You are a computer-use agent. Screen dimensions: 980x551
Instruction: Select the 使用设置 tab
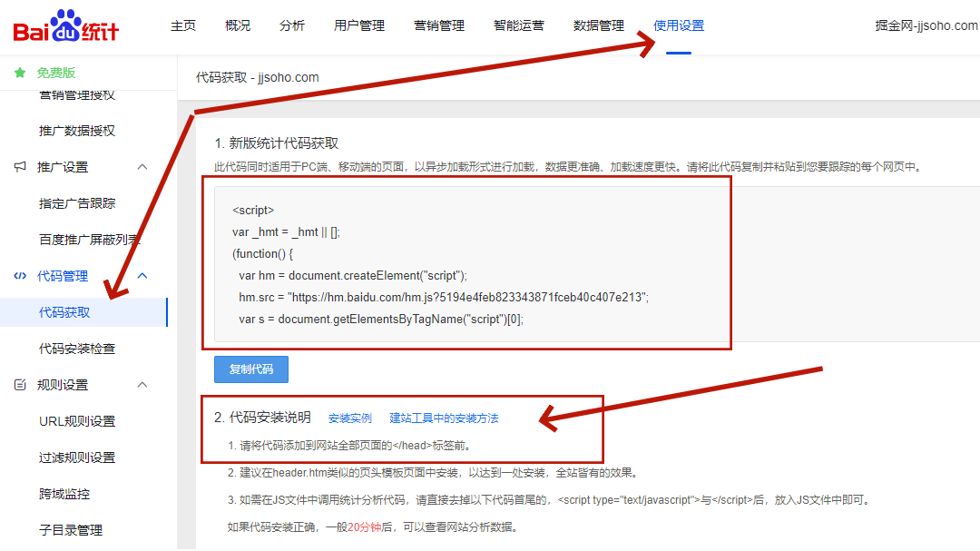679,25
